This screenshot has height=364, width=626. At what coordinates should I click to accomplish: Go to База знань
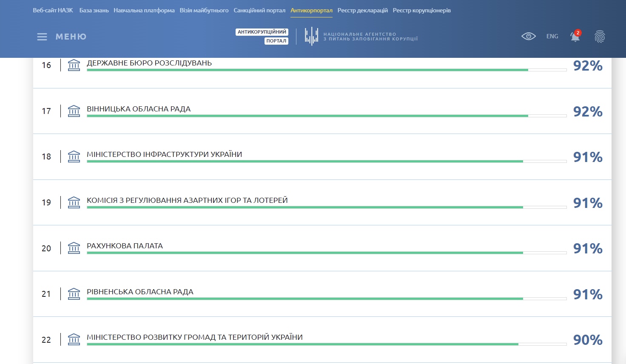[x=94, y=10]
